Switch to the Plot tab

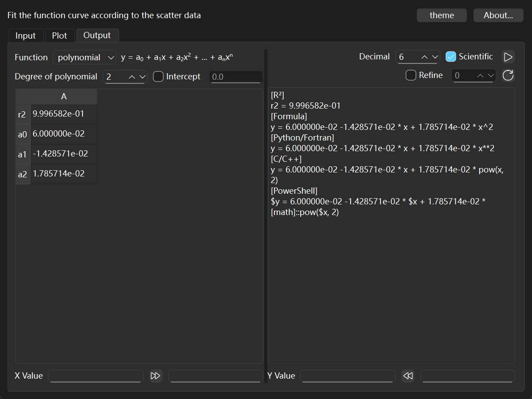[x=59, y=35]
